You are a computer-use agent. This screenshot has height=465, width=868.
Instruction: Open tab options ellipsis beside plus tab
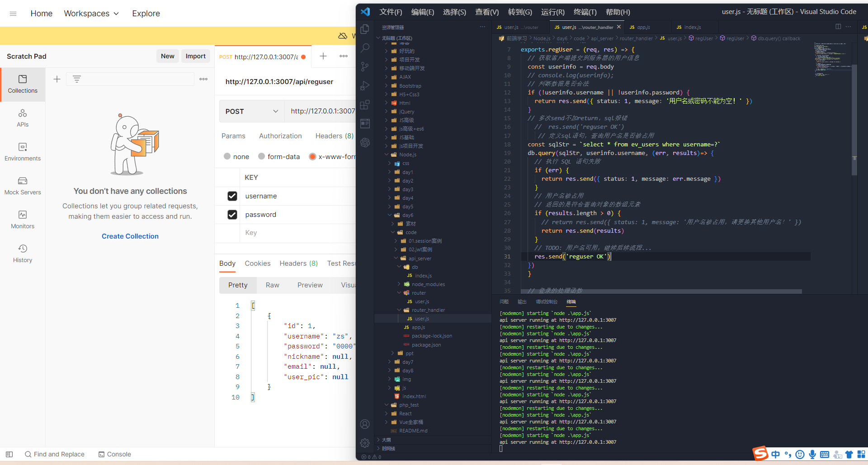[344, 56]
